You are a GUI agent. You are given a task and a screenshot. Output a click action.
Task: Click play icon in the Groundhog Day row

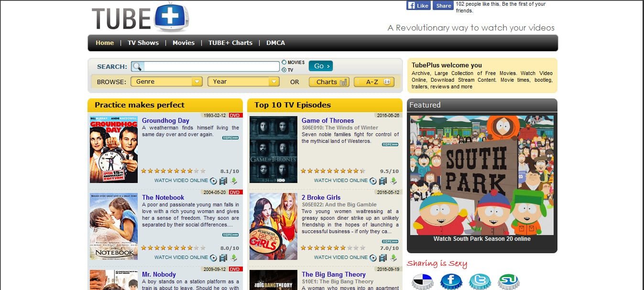point(213,181)
